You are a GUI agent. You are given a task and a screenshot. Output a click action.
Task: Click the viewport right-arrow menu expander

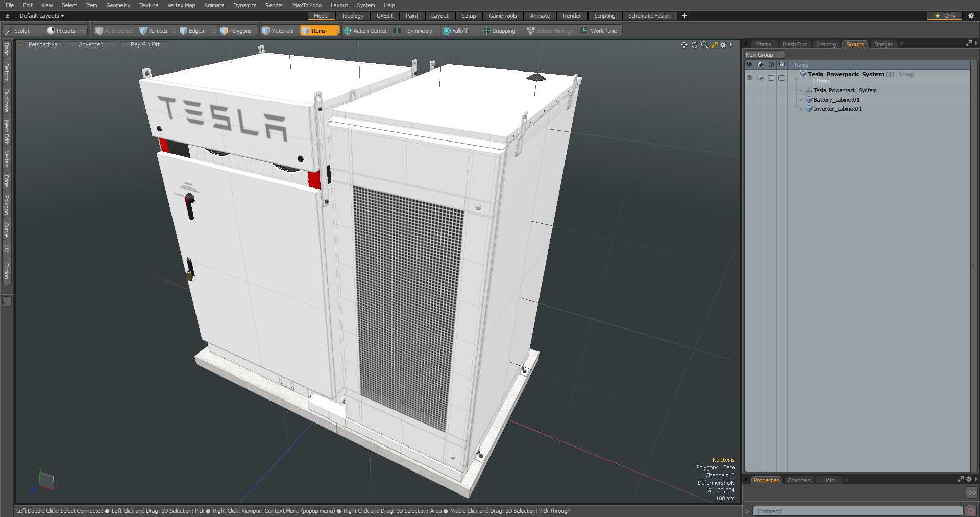[731, 45]
